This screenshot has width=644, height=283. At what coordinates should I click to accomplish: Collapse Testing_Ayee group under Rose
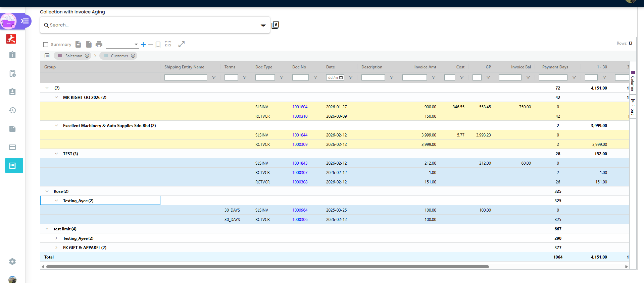click(x=56, y=201)
